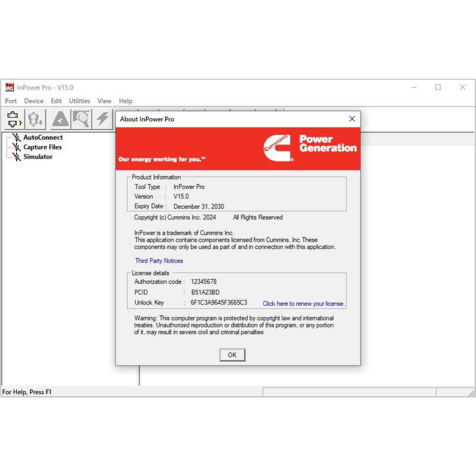The height and width of the screenshot is (476, 476).
Task: Click the 'License details' group label
Action: point(150,273)
